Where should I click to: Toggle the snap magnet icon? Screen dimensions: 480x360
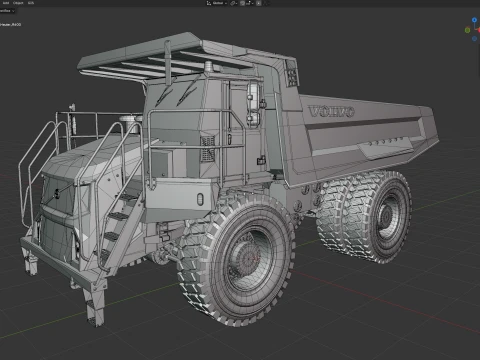tap(242, 3)
